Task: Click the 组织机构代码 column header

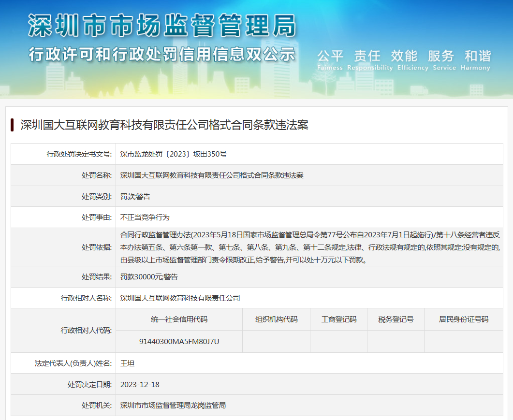Action: 277,319
